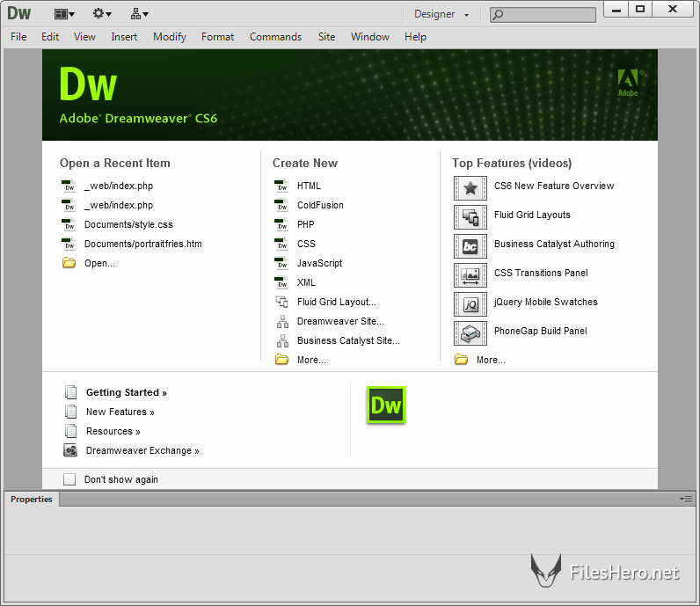700x606 pixels.
Task: Click the Business Catalyst Site icon
Action: [282, 340]
